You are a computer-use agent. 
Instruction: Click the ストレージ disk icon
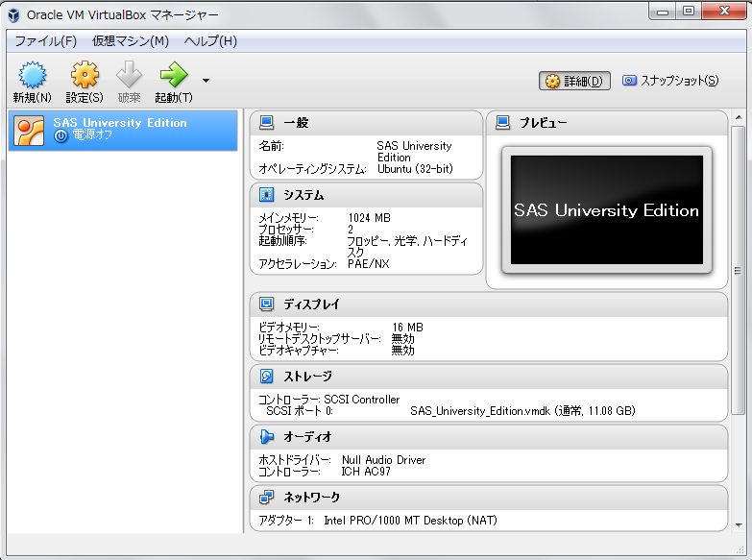267,376
